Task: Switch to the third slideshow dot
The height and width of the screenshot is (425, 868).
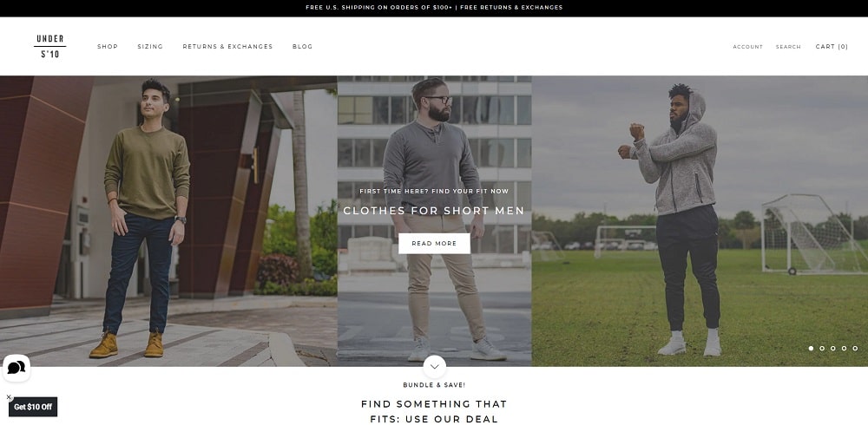Action: pos(833,348)
